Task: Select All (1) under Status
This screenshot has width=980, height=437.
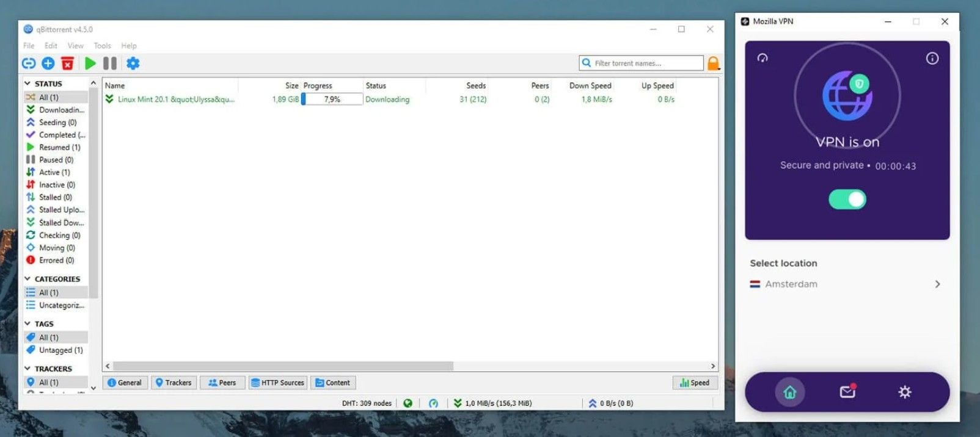Action: (x=56, y=97)
